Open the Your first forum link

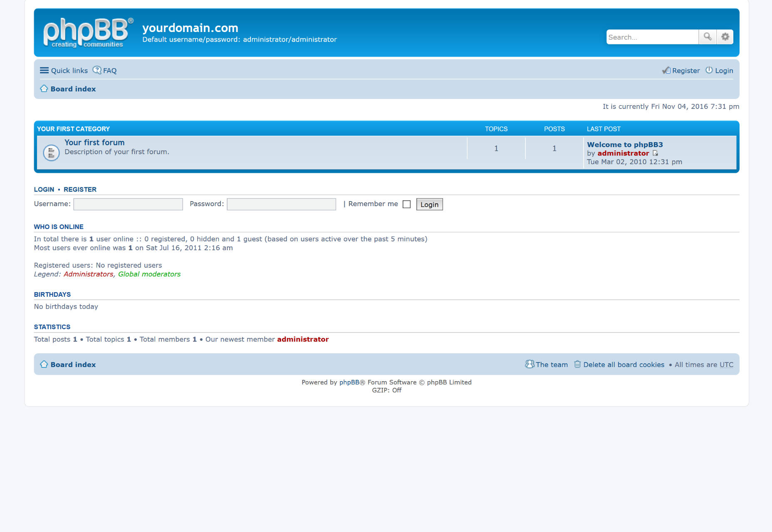click(x=94, y=142)
